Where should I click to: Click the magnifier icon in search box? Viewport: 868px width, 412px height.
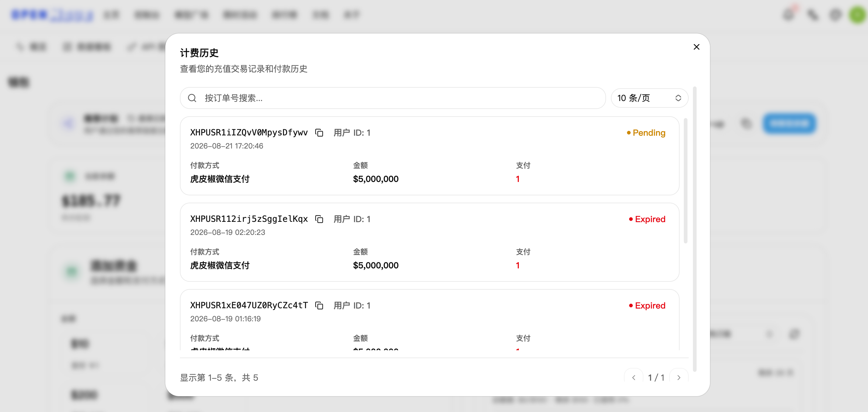click(x=192, y=98)
